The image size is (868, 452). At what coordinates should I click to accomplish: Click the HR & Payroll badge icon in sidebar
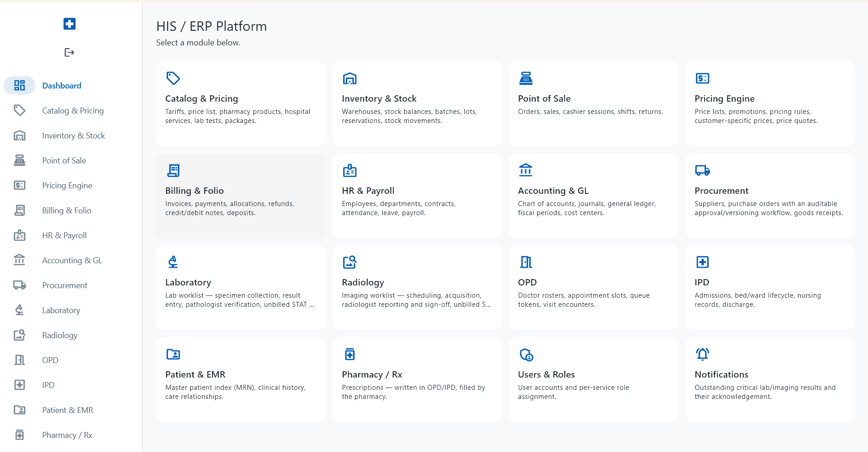[20, 235]
